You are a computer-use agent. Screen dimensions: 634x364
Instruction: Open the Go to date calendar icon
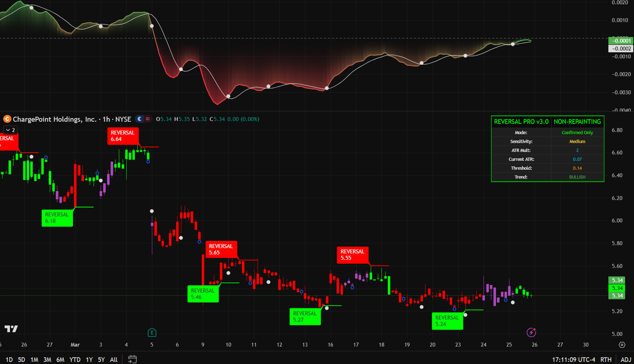[132, 359]
